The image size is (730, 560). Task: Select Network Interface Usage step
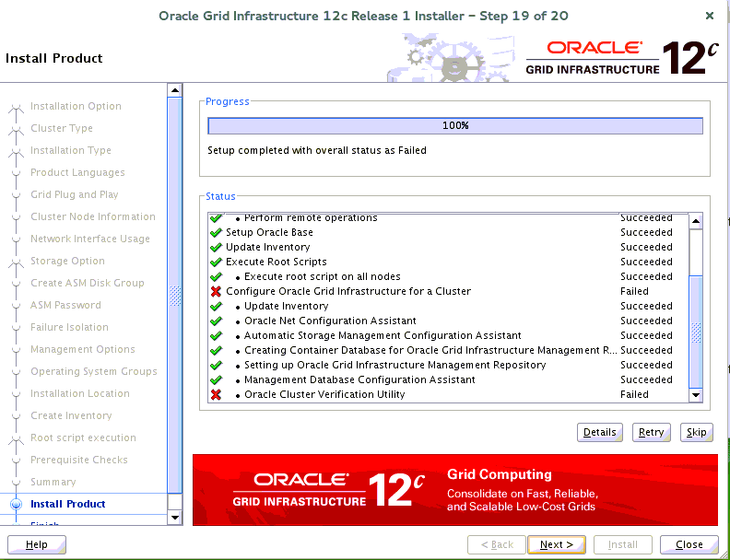pyautogui.click(x=90, y=239)
